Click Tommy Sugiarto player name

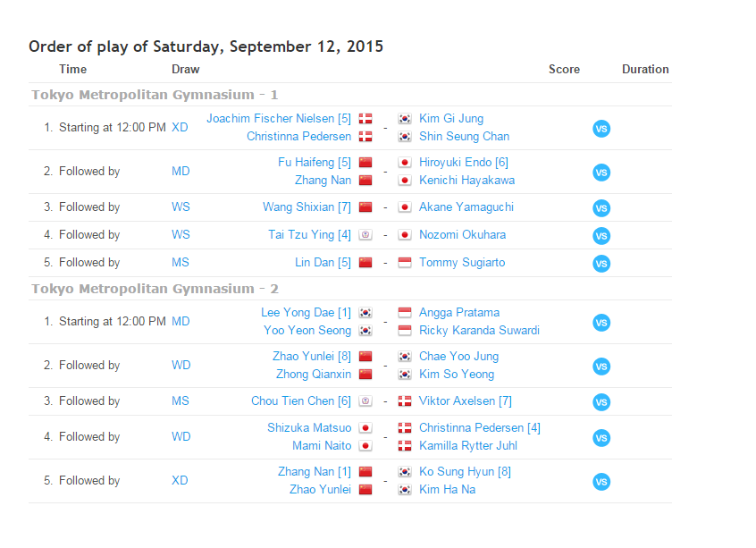pyautogui.click(x=462, y=263)
